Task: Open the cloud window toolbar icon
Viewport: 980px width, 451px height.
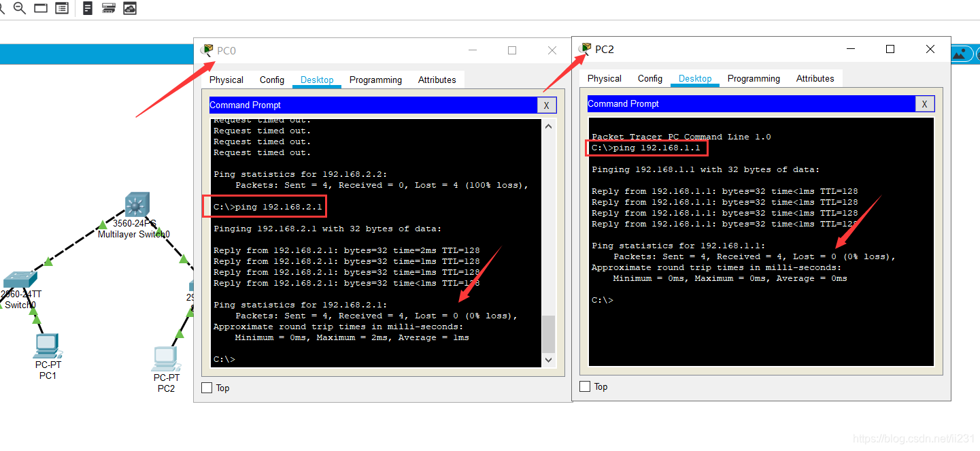Action: point(129,8)
